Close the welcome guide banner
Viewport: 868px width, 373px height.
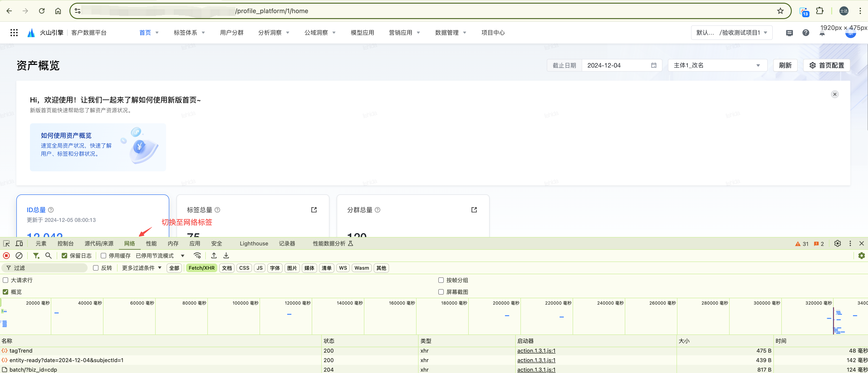[x=835, y=94]
